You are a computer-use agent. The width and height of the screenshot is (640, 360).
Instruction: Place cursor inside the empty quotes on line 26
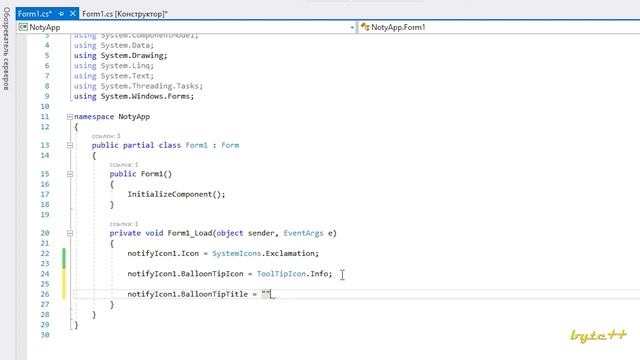coord(266,294)
